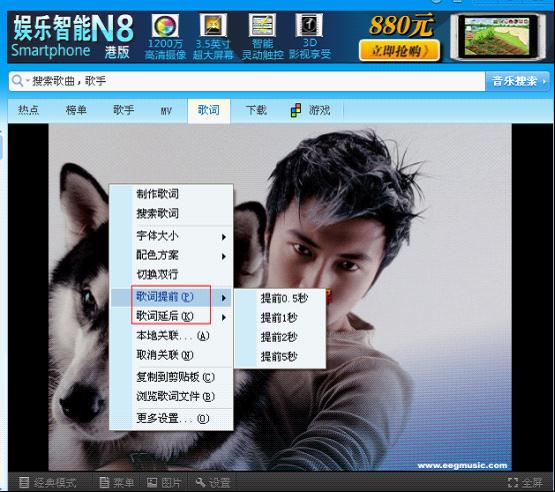The image size is (555, 492).
Task: Click the 娱乐智能N8 Smartphone banner text
Action: [x=73, y=36]
